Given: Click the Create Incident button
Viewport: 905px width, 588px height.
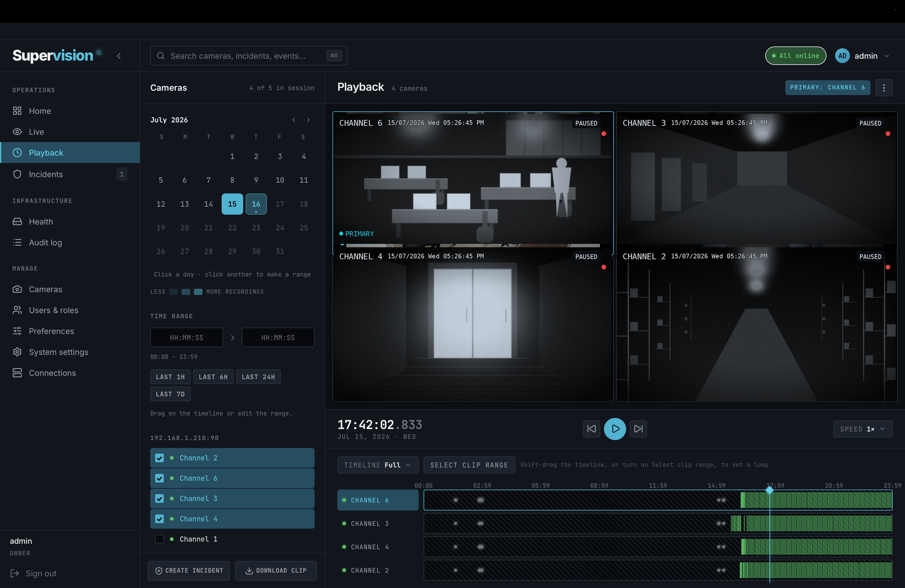Looking at the screenshot, I should (x=189, y=571).
